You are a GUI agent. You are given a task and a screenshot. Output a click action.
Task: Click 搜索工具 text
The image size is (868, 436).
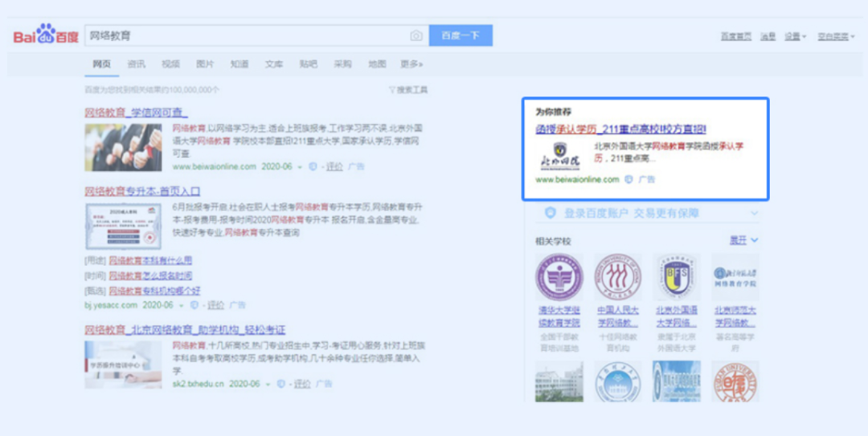(x=412, y=90)
